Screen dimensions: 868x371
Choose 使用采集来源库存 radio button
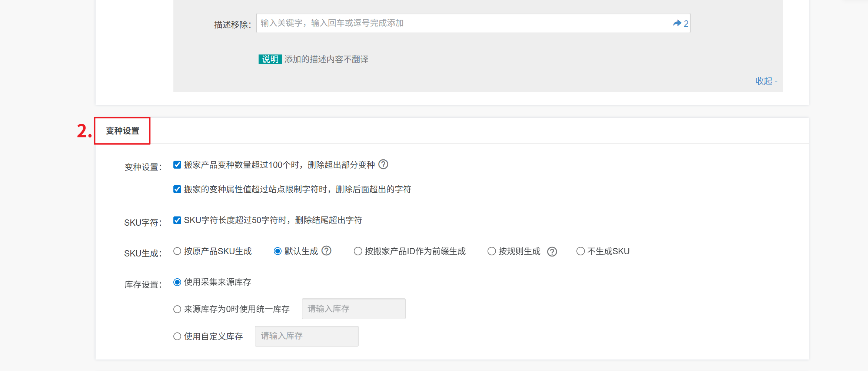[x=177, y=282]
